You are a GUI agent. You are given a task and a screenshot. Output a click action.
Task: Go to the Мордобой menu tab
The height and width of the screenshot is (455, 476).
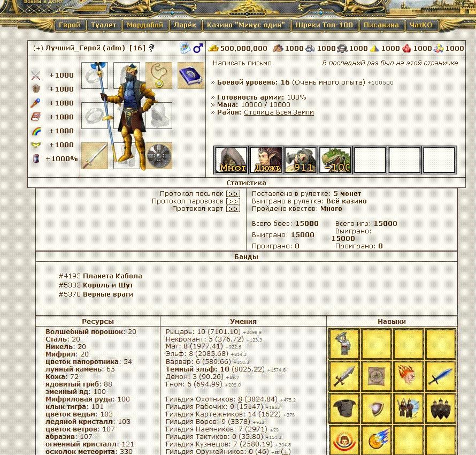pos(145,25)
